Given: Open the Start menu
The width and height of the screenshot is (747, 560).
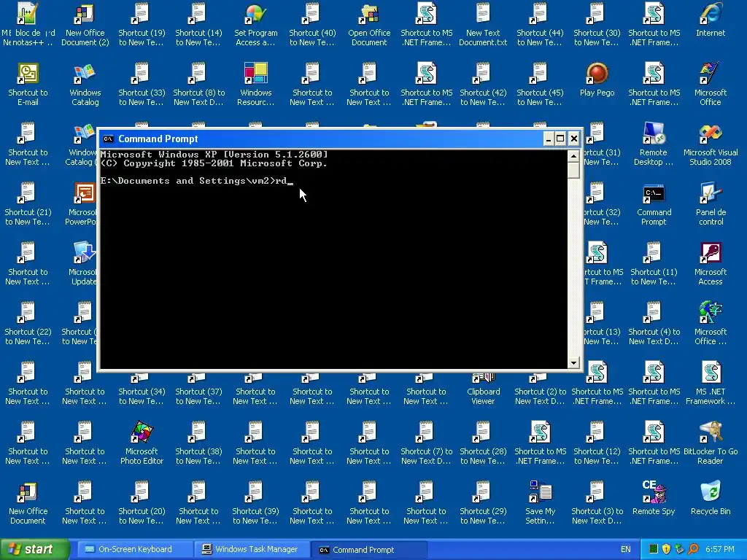Looking at the screenshot, I should coord(34,549).
